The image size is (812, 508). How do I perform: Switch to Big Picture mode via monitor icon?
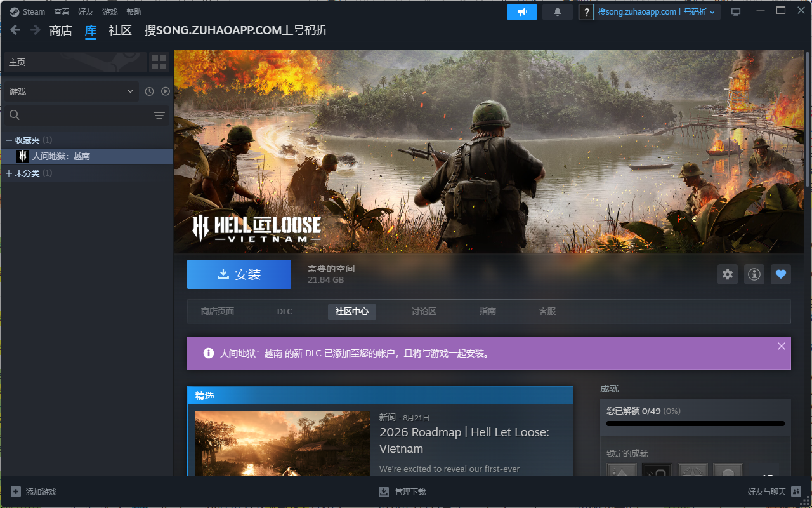(736, 12)
